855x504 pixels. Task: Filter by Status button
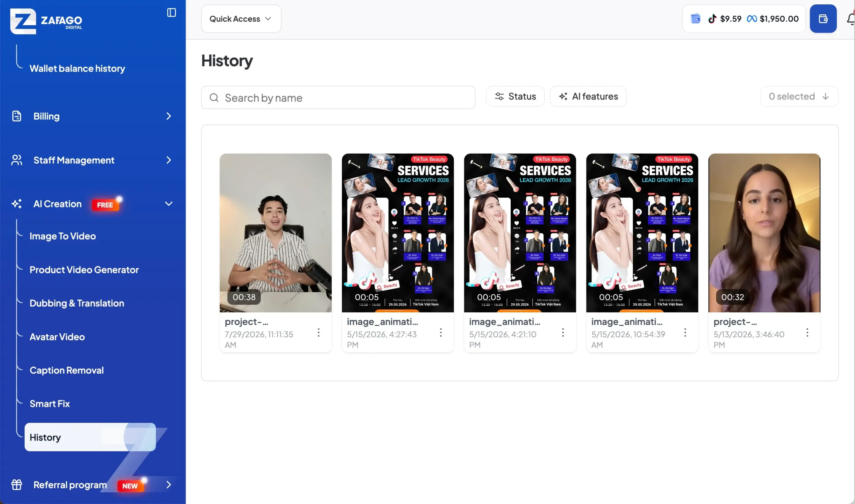coord(515,97)
